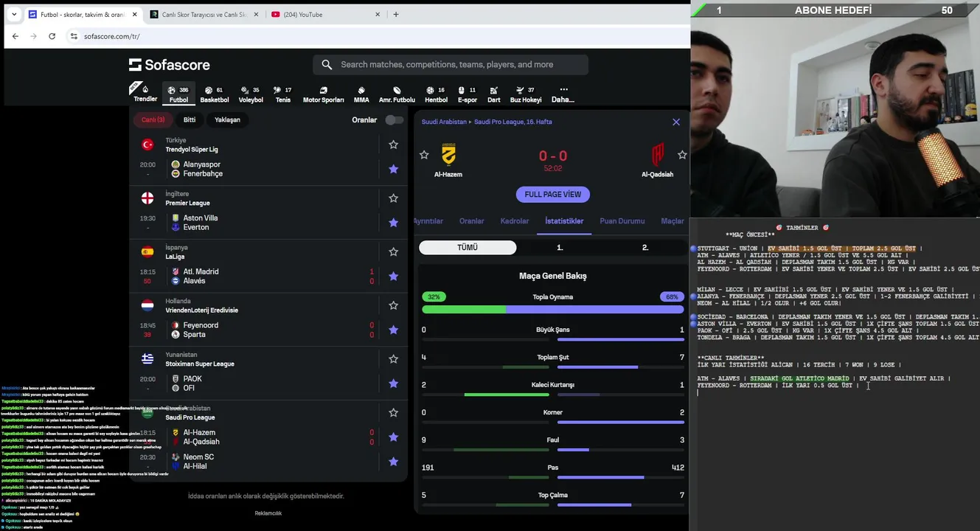
Task: Open the Motor Sporları category
Action: click(323, 94)
